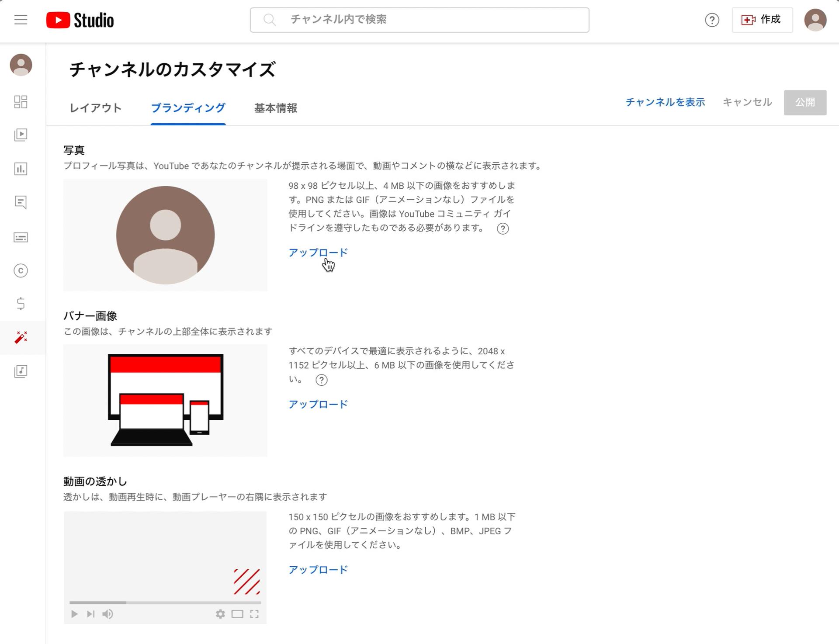
Task: Open the hamburger navigation menu
Action: coord(20,20)
